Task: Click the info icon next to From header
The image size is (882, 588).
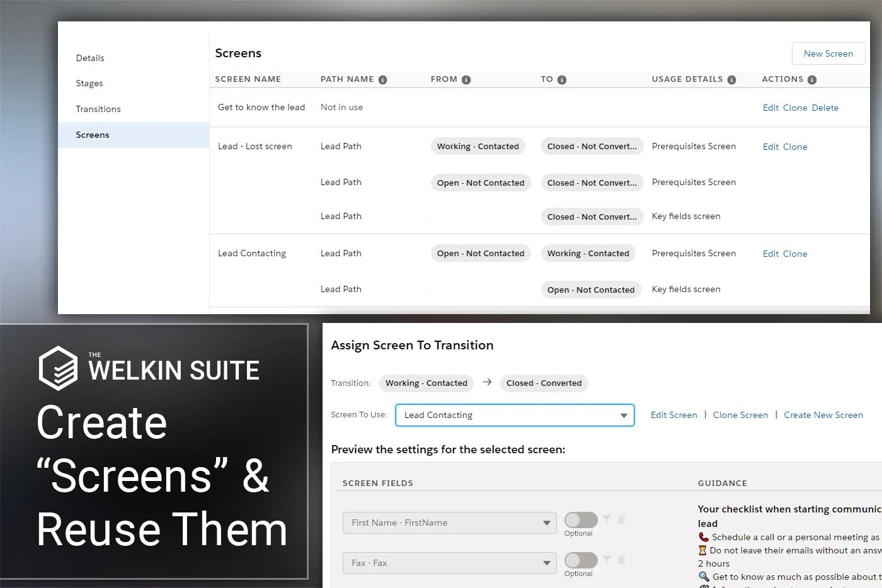Action: click(466, 80)
